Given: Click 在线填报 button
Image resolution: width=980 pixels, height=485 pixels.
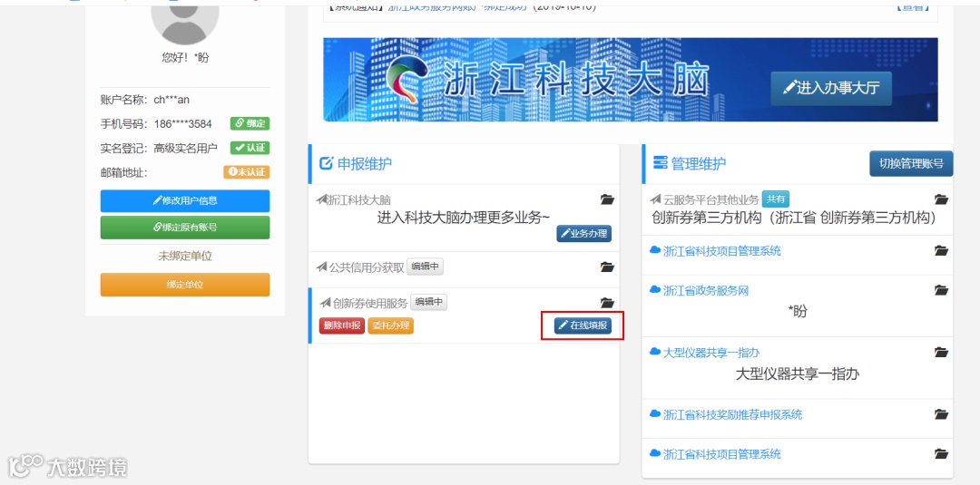Looking at the screenshot, I should coord(583,325).
